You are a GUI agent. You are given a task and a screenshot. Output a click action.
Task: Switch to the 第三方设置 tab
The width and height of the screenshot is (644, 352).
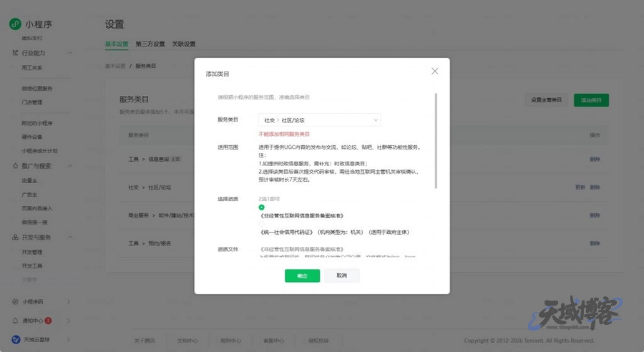[x=150, y=44]
